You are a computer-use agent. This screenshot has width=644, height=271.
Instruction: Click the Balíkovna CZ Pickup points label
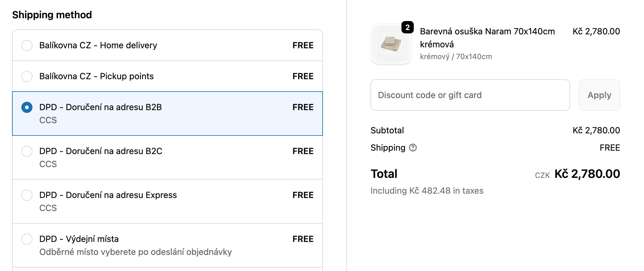click(x=96, y=76)
